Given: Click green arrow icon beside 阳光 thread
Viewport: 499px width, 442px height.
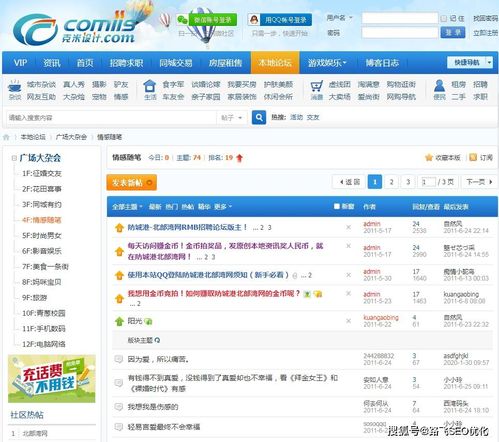Looking at the screenshot, I should coord(119,321).
